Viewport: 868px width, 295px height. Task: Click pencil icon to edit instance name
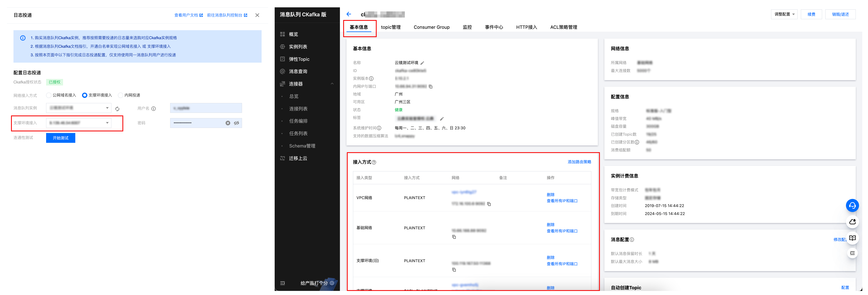coord(422,63)
